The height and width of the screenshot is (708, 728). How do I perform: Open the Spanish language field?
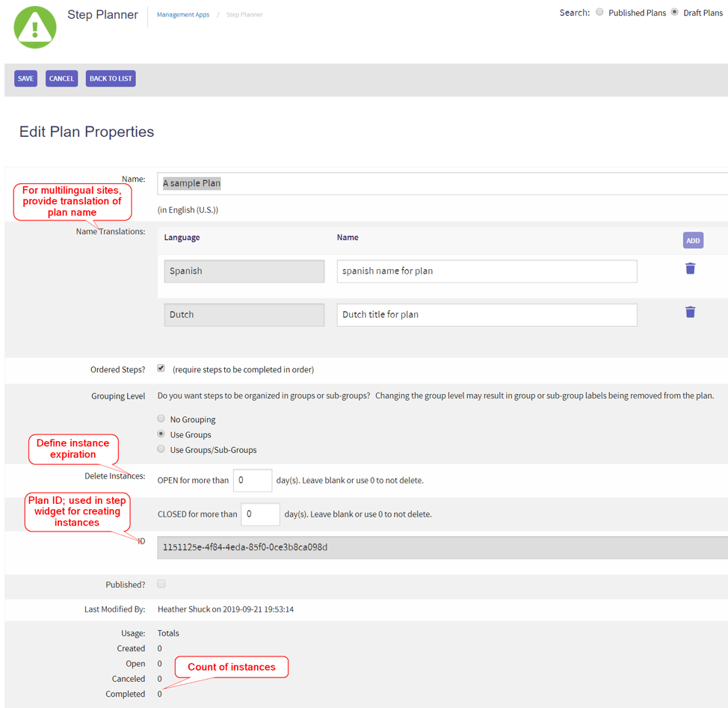[x=244, y=271]
